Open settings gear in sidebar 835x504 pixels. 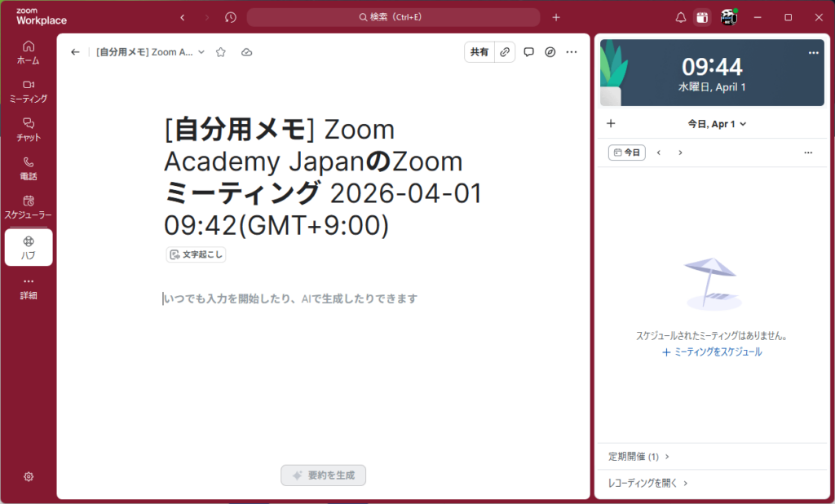29,476
